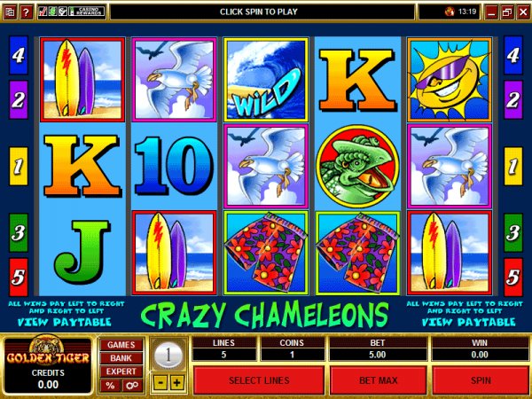Open the help question mark icon

click(x=26, y=12)
